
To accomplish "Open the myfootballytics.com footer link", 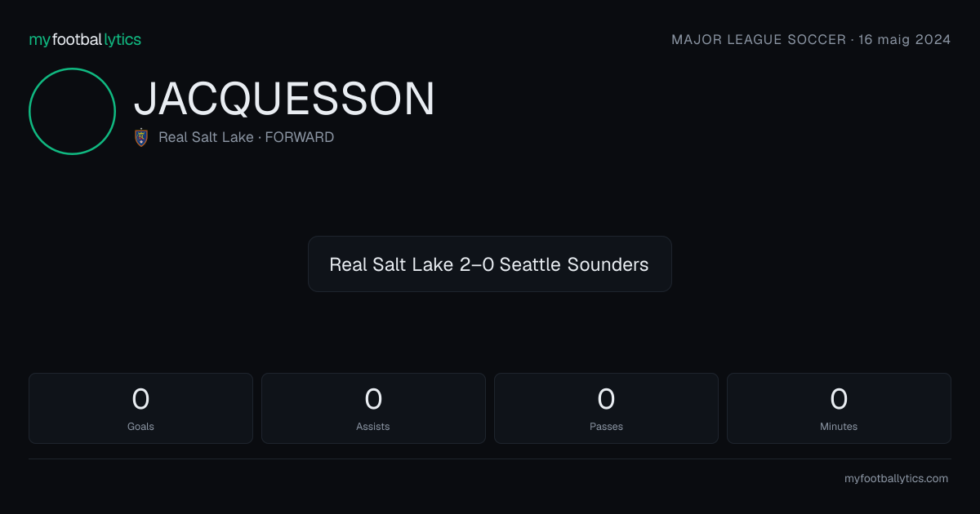I will (897, 479).
